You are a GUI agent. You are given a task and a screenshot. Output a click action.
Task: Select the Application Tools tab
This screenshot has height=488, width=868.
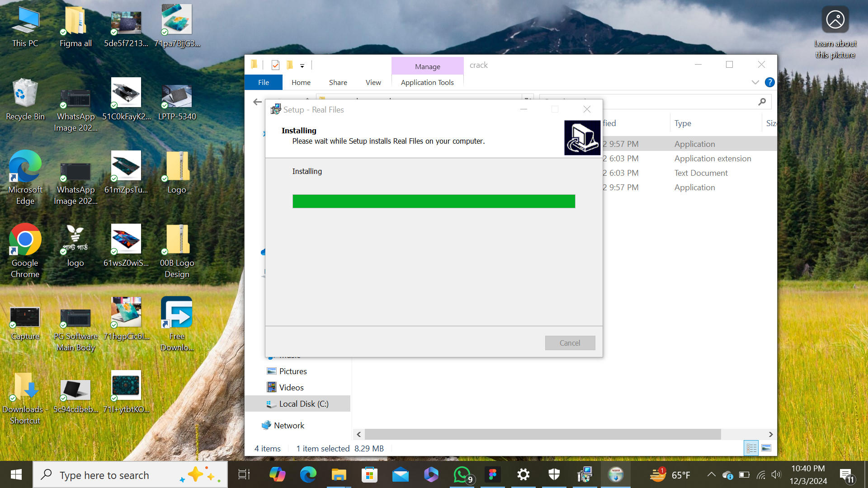pyautogui.click(x=427, y=82)
